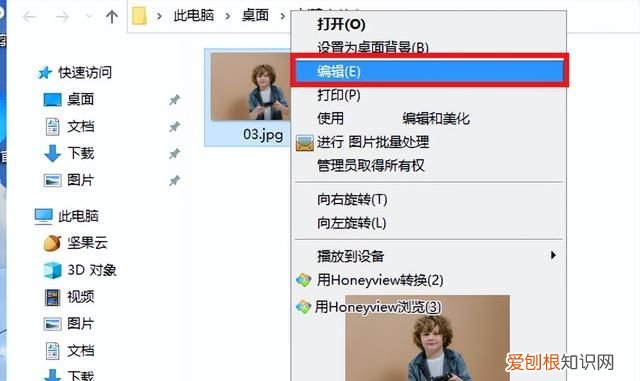The width and height of the screenshot is (640, 381).
Task: Unpin 桌面 using its pin icon
Action: point(174,100)
